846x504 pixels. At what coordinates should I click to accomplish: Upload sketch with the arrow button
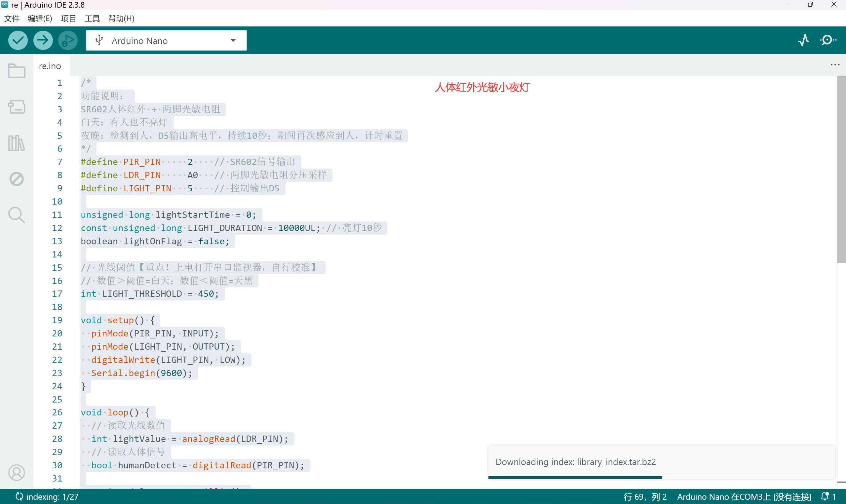[43, 40]
